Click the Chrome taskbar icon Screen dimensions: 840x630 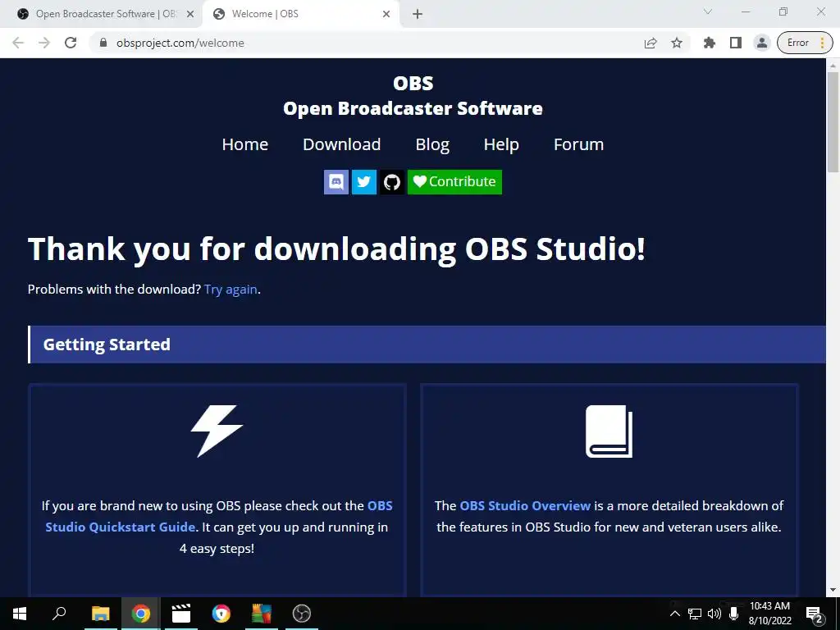click(140, 614)
